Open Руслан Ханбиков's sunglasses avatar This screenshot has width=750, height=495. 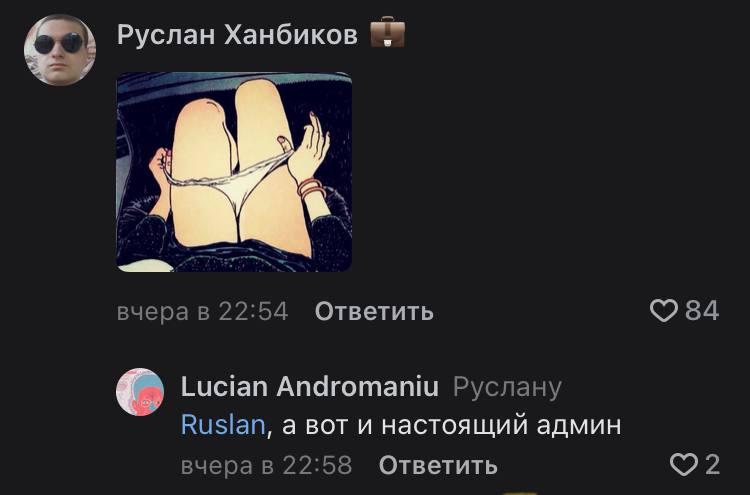coord(60,50)
